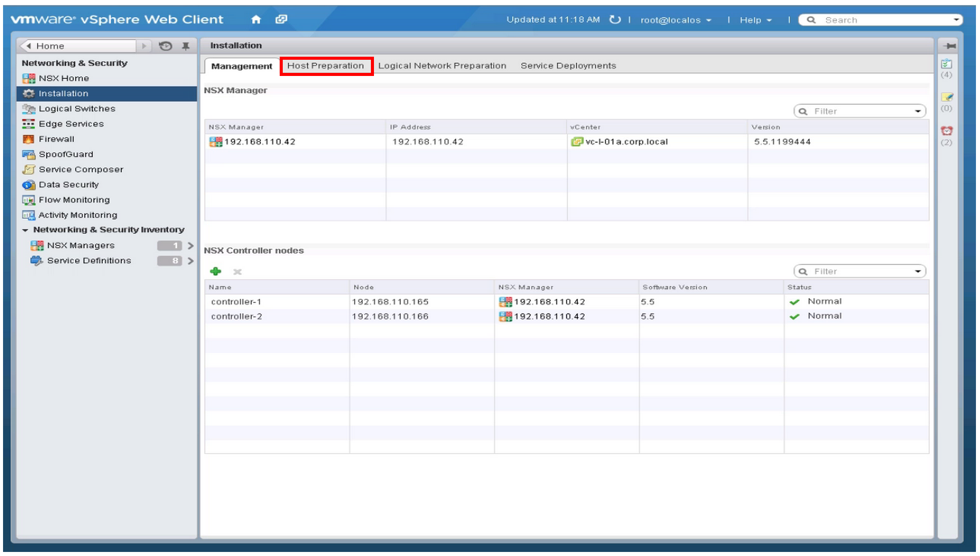Pin the right sidebar panel
Screen dimensions: 980x556
[950, 46]
